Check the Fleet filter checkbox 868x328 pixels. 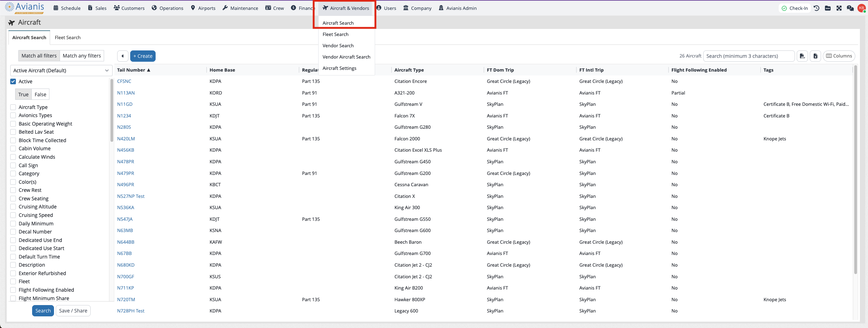pos(13,281)
